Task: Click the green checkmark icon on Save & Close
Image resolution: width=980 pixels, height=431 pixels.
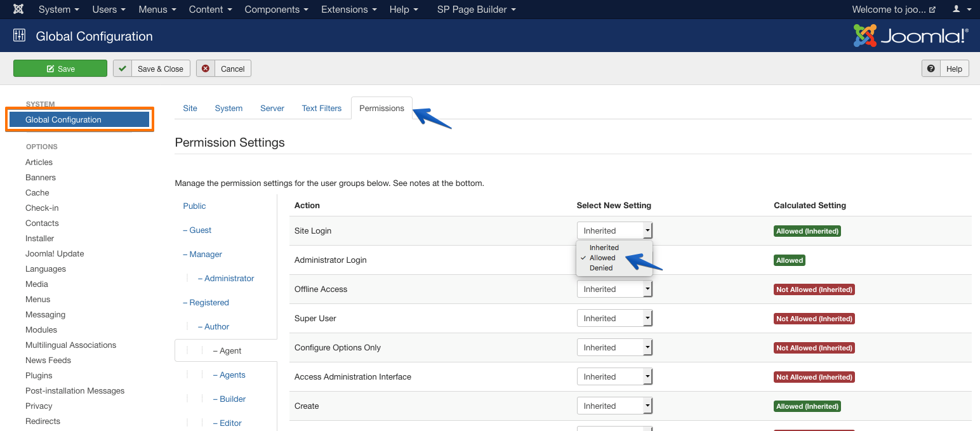Action: (122, 68)
